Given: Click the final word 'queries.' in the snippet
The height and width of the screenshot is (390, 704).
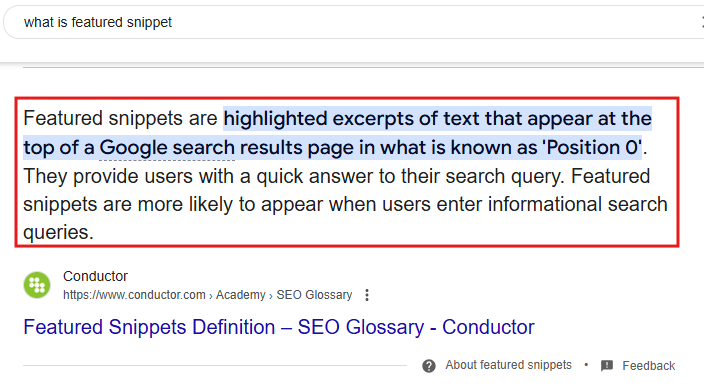Looking at the screenshot, I should [58, 233].
